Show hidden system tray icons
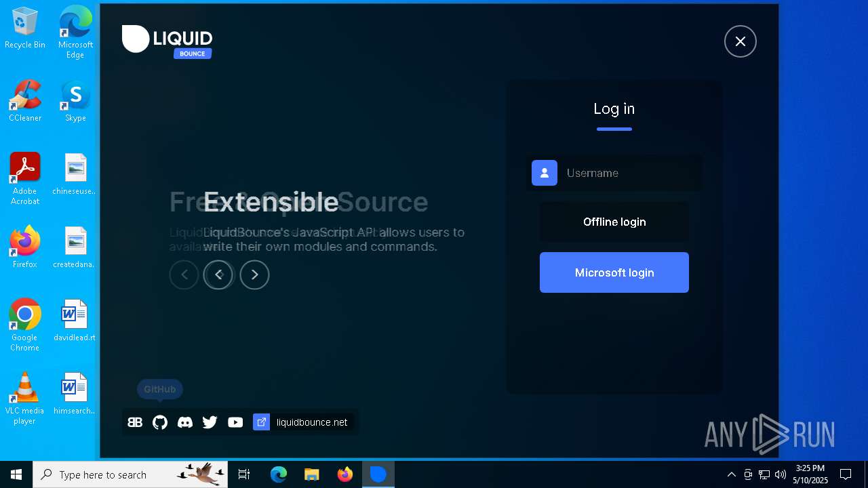This screenshot has height=488, width=868. (731, 474)
